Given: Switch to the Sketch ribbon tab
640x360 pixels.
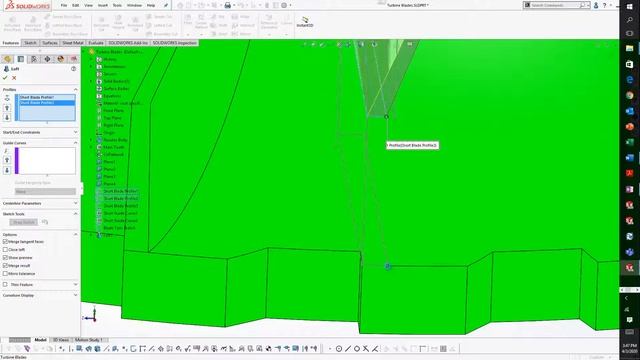Looking at the screenshot, I should 30,43.
